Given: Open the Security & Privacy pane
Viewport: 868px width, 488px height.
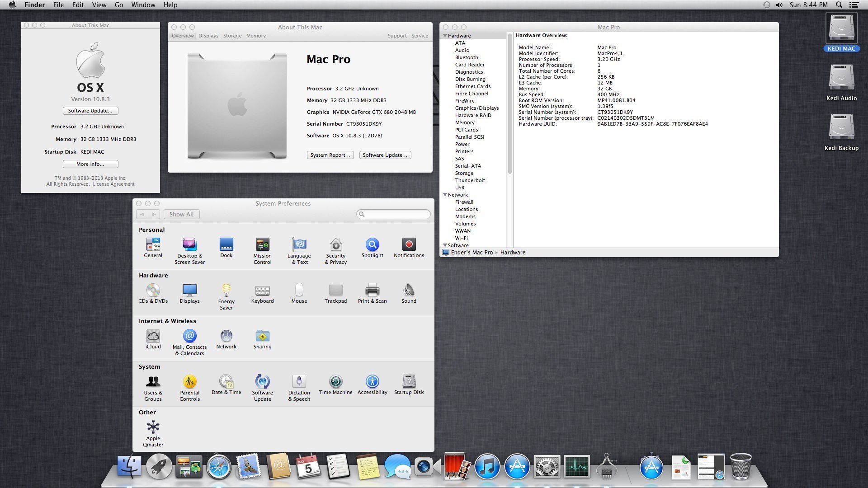Looking at the screenshot, I should pyautogui.click(x=335, y=245).
